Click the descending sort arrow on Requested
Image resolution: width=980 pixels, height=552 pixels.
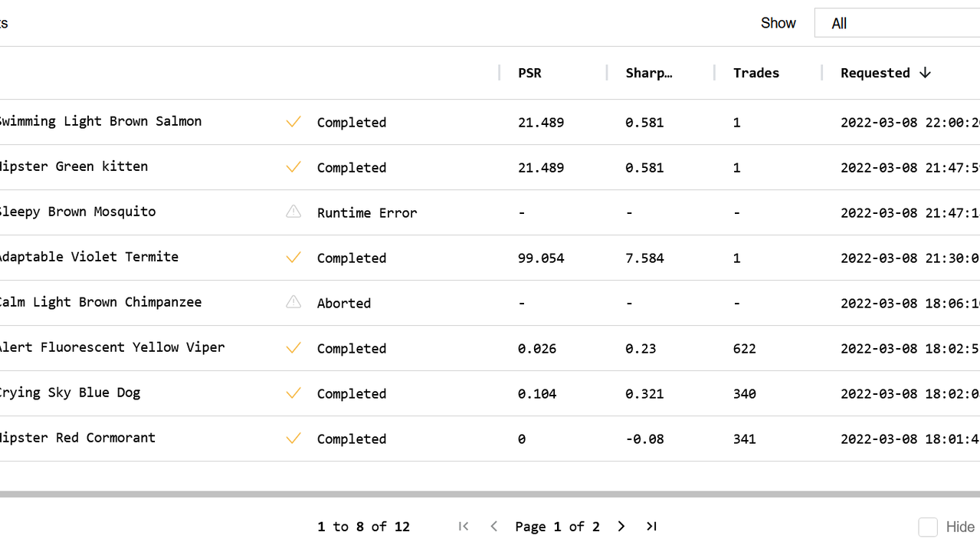coord(925,73)
